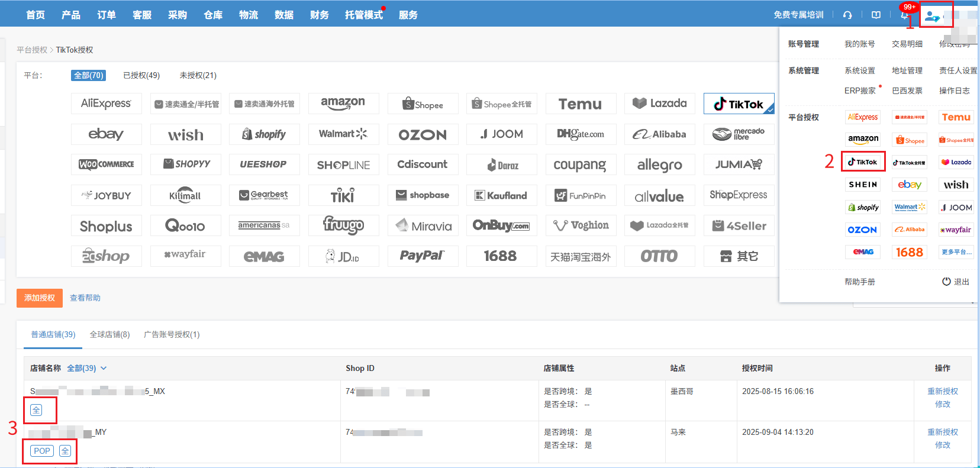
Task: Switch to the 广告账号授权(1) tab
Action: click(172, 334)
